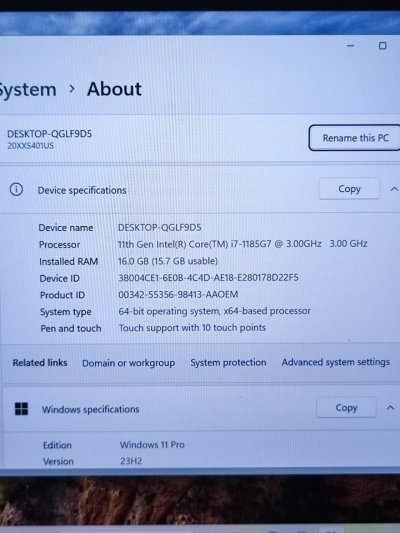Select the Product ID value 00342-55356-98413-AAOEM
The width and height of the screenshot is (400, 533).
(x=178, y=294)
